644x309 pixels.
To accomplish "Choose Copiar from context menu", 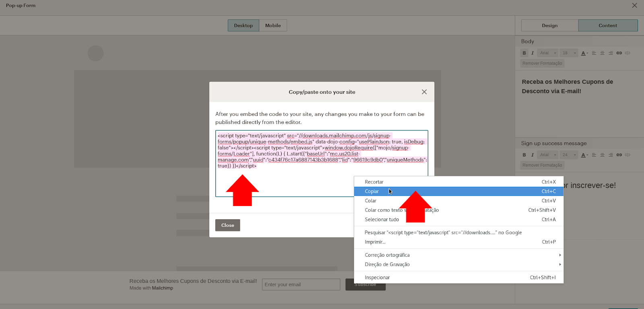I will (x=459, y=192).
